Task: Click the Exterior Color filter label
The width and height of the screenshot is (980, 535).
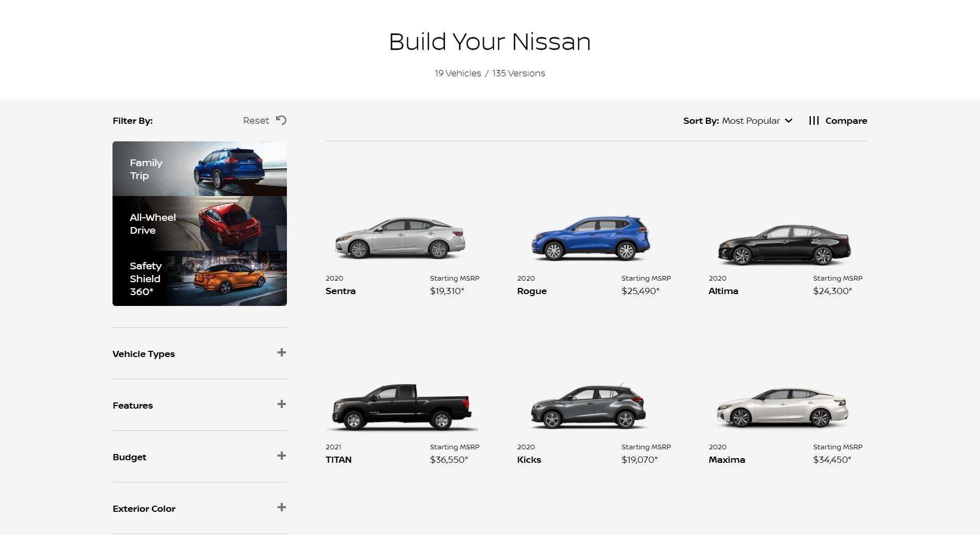Action: (x=144, y=509)
